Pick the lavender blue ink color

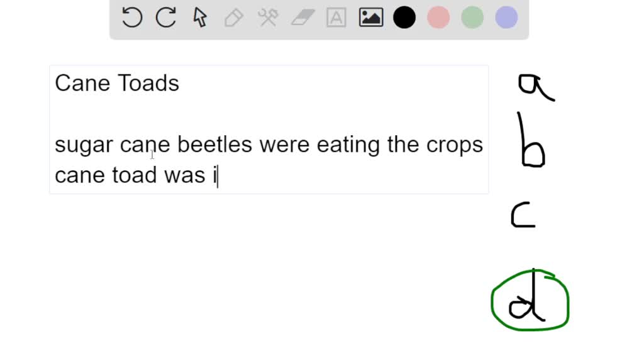pyautogui.click(x=506, y=18)
